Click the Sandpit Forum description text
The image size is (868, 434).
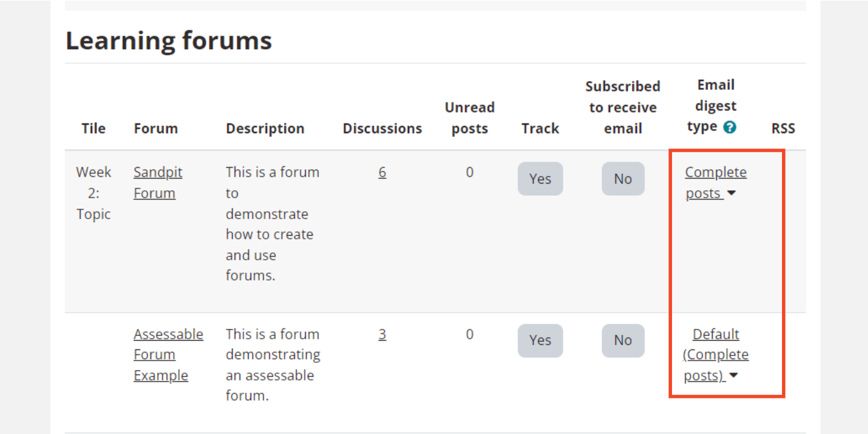tap(272, 223)
